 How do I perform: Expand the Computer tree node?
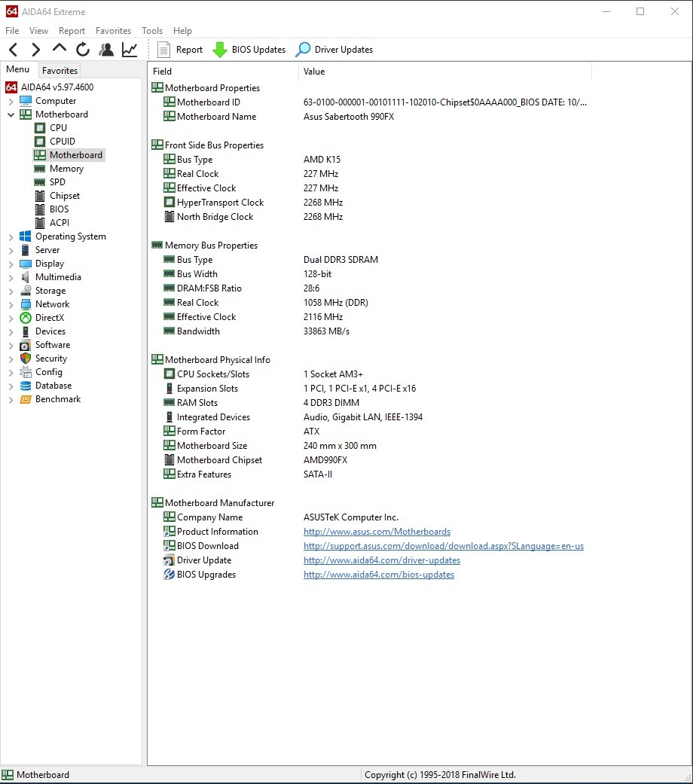[x=11, y=101]
